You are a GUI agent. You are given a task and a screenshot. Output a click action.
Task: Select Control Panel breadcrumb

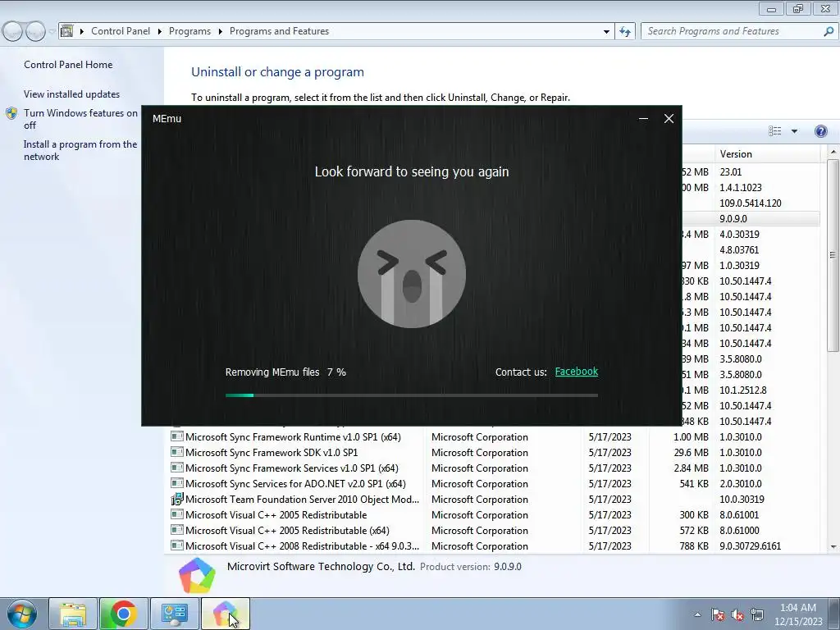coord(121,31)
